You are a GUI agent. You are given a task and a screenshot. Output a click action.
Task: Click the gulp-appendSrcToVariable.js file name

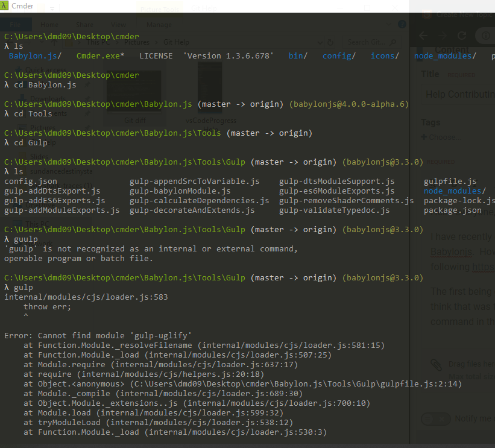195,181
